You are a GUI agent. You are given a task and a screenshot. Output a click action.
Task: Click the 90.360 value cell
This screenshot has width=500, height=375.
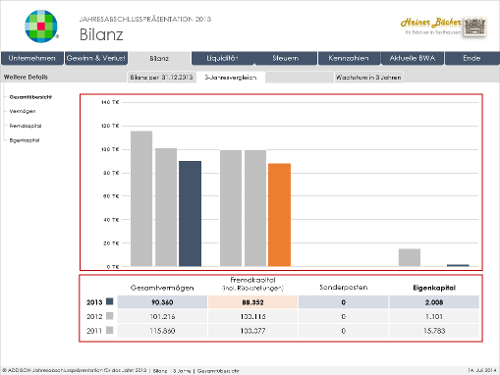(162, 302)
